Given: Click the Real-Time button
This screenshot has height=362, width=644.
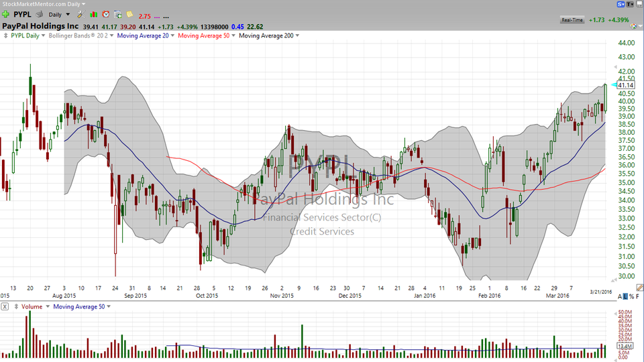Looking at the screenshot, I should pos(572,19).
